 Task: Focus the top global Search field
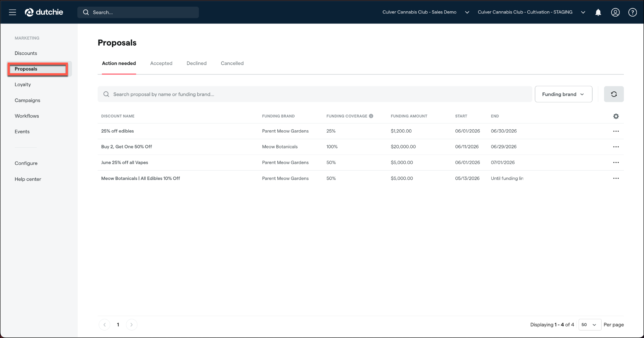tap(138, 12)
